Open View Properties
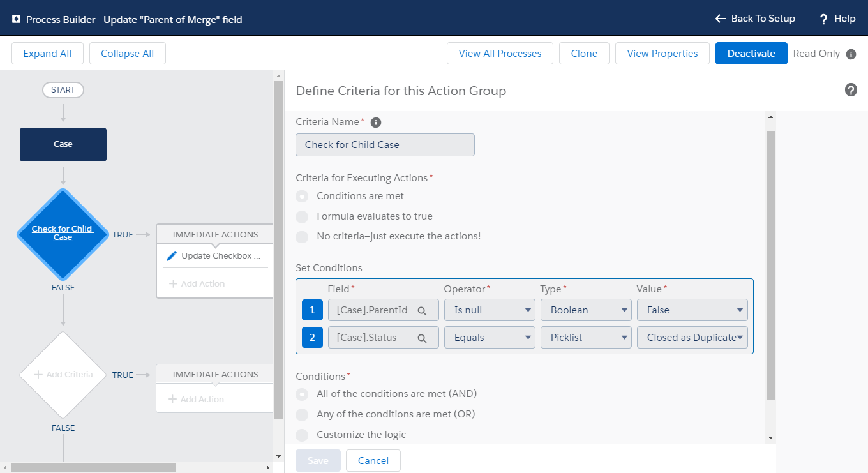Screen dimensions: 868x473 (662, 54)
